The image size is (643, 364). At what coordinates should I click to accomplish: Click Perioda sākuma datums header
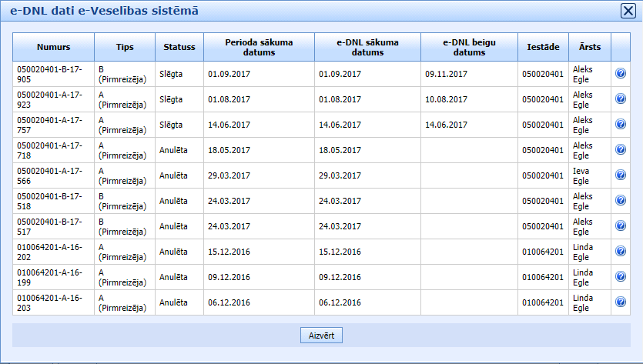click(259, 47)
